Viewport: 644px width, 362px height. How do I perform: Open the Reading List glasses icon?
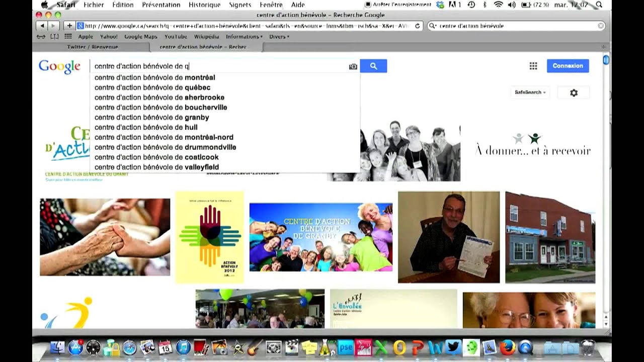pyautogui.click(x=41, y=36)
